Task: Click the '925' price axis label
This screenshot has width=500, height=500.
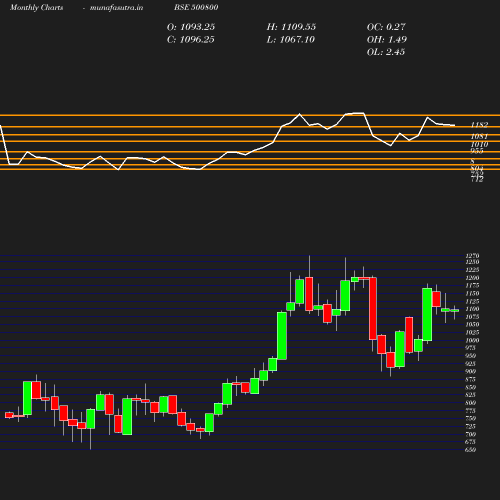Action: 471,364
